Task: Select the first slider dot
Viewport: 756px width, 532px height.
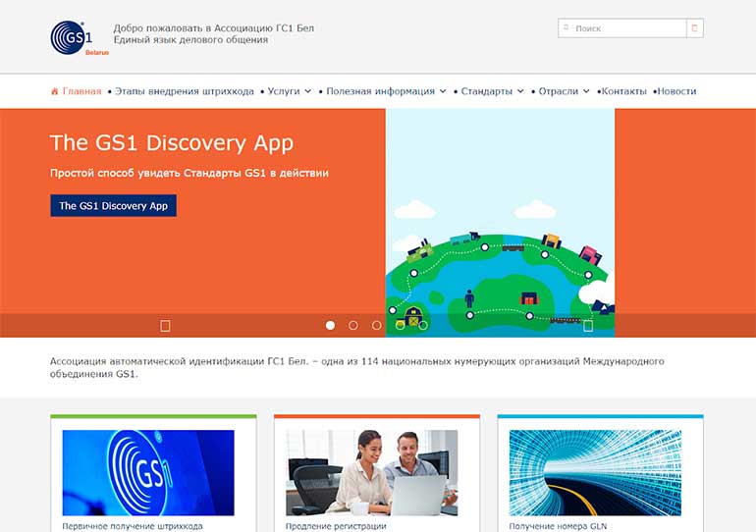Action: [x=330, y=326]
